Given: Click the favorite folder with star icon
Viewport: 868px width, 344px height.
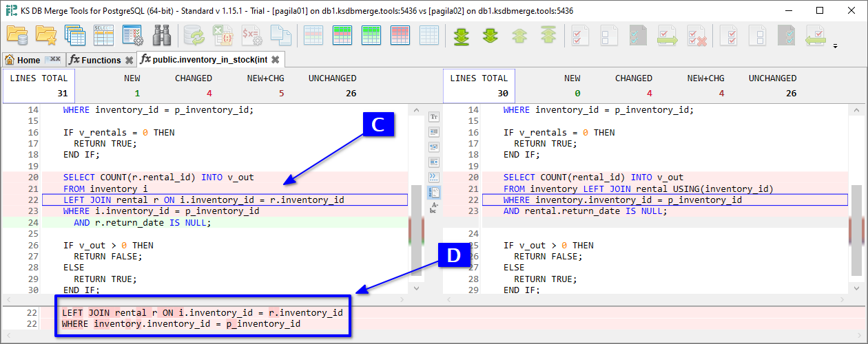Looking at the screenshot, I should click(x=45, y=34).
